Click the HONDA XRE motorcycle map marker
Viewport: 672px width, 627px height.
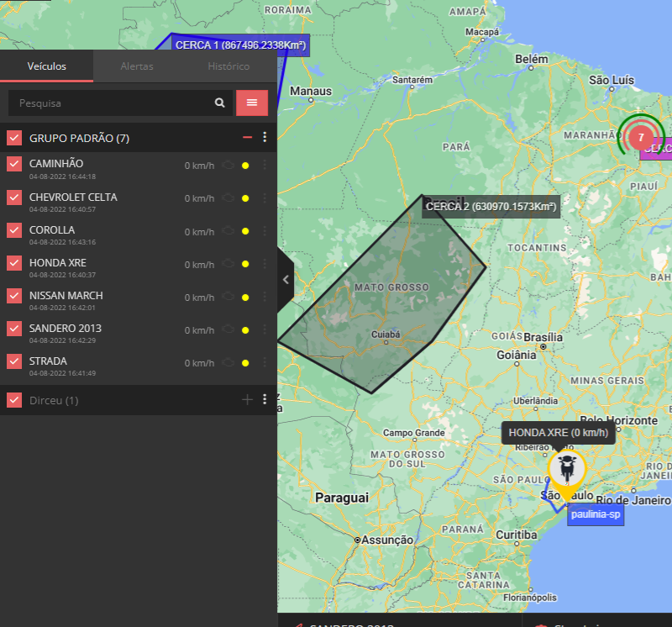[x=566, y=469]
